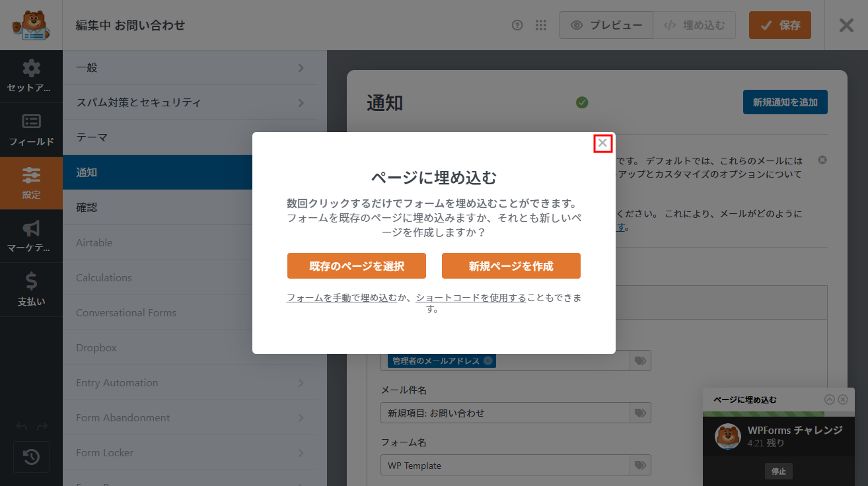Expand the Form Locker chevron
This screenshot has width=868, height=486.
click(301, 452)
